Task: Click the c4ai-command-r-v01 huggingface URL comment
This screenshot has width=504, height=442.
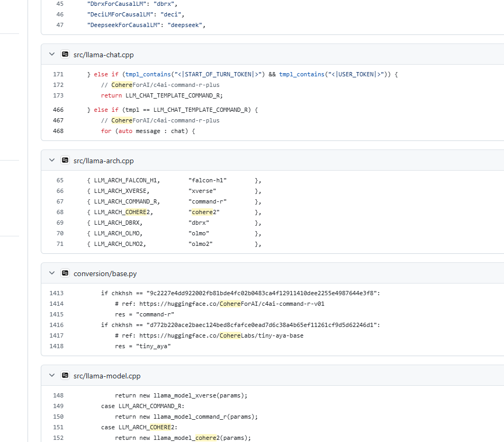Action: click(220, 304)
